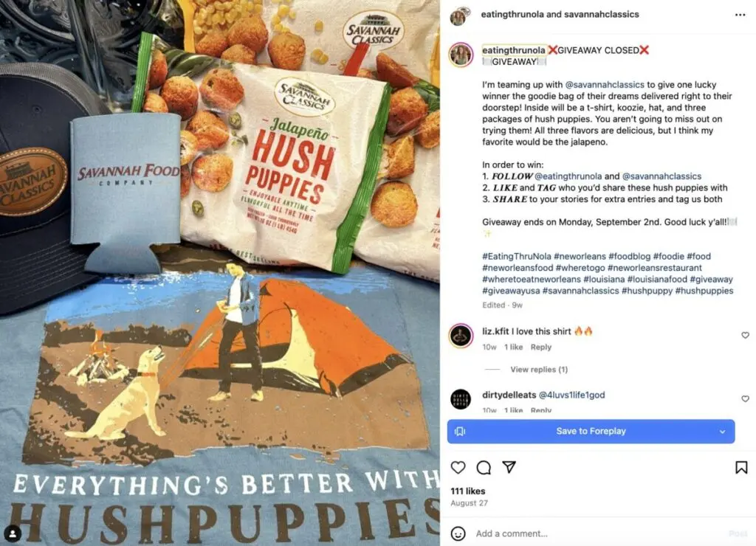Share post via paper plane icon

tap(509, 467)
